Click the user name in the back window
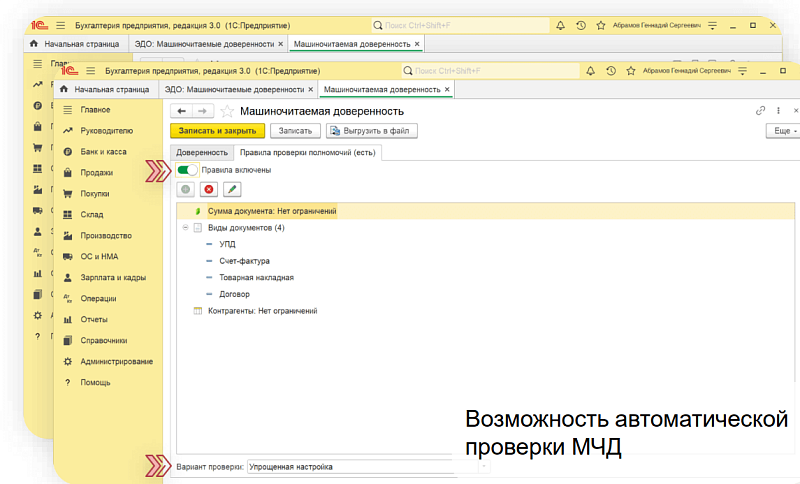 click(656, 26)
